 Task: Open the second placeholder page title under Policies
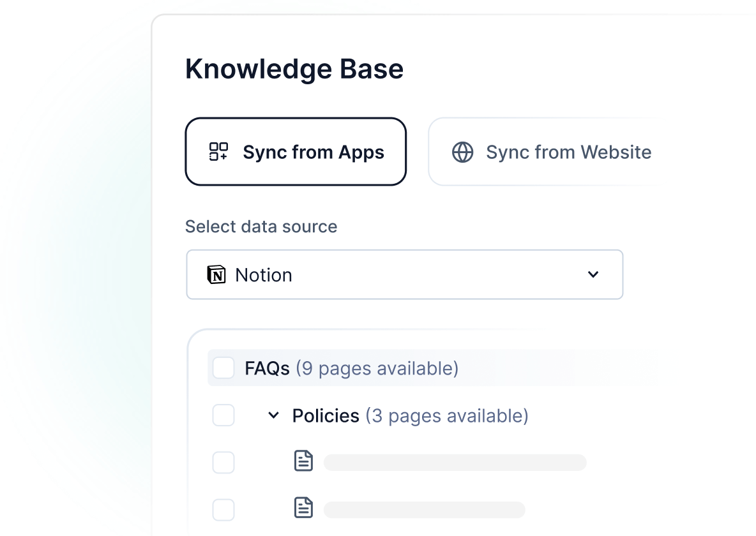[x=424, y=510]
